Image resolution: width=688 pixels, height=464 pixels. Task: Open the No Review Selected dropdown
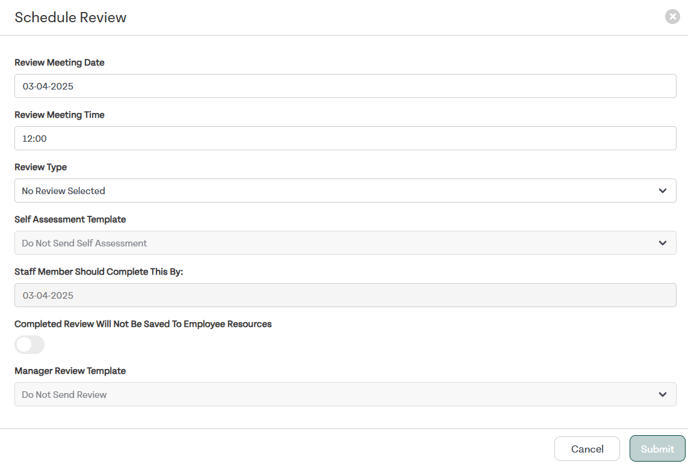(345, 191)
